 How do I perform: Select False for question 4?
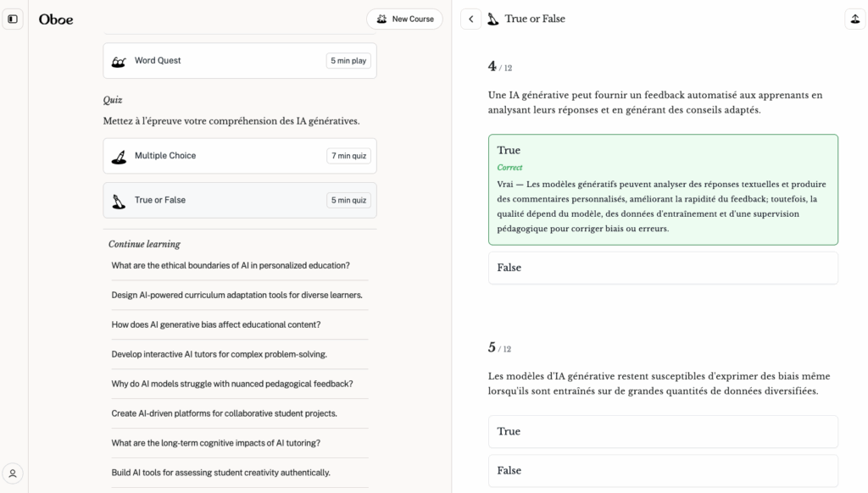(663, 268)
